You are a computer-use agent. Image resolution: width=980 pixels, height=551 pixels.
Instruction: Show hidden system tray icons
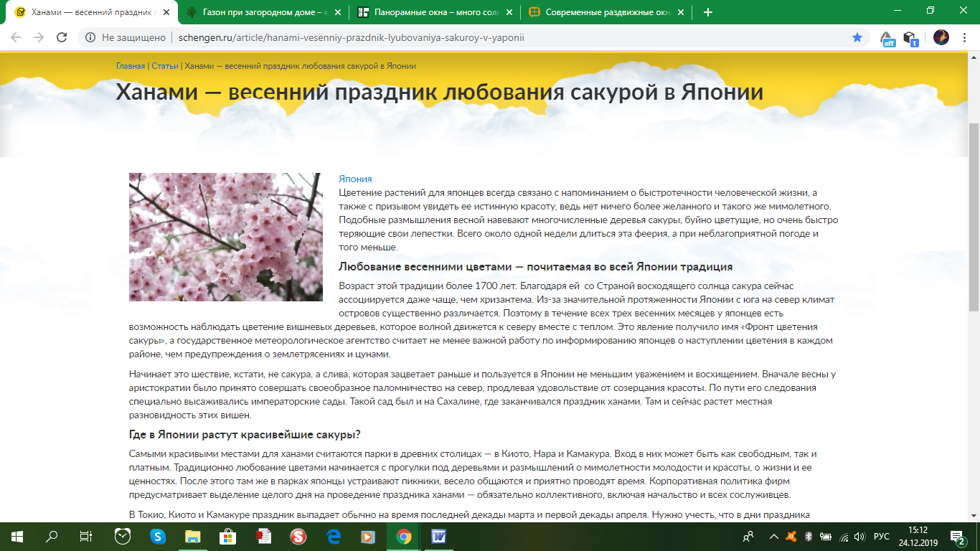click(x=773, y=536)
